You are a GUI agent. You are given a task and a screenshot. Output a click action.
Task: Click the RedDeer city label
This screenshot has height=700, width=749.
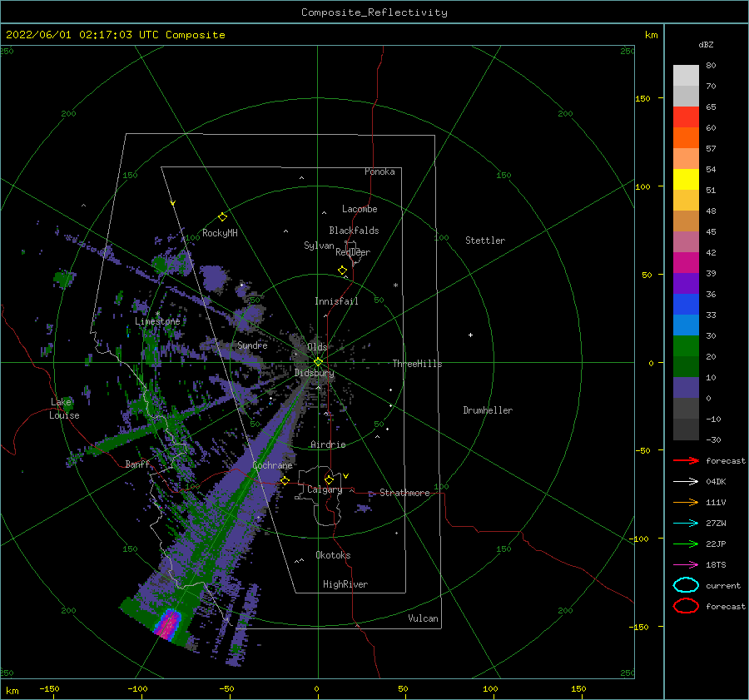tap(353, 252)
